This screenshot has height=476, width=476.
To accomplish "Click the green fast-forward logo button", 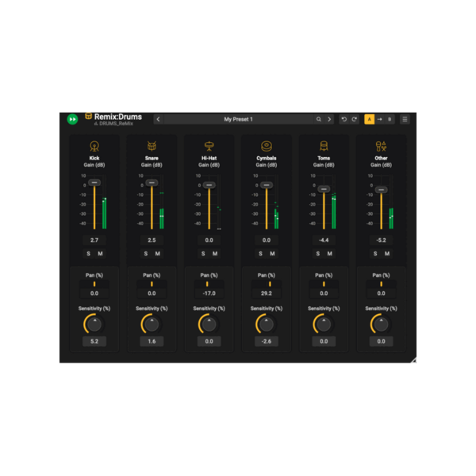I will click(x=72, y=119).
